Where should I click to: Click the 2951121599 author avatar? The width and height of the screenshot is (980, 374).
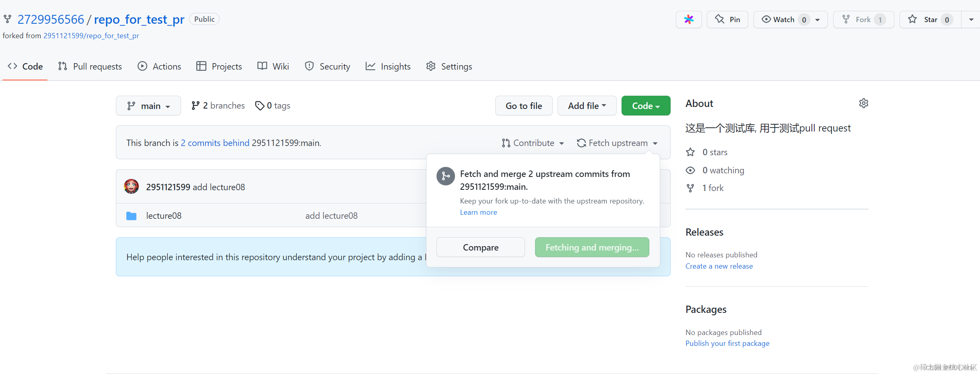[132, 187]
